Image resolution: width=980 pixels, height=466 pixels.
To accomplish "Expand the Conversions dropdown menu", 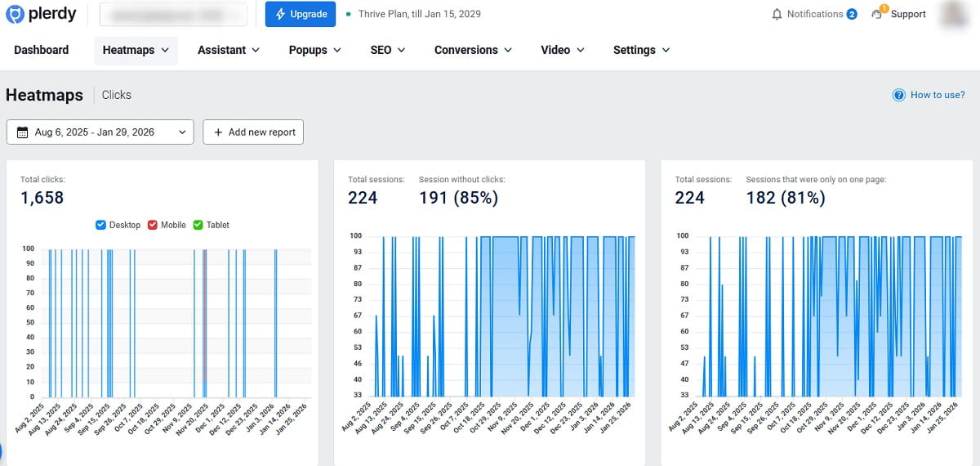I will tap(473, 50).
